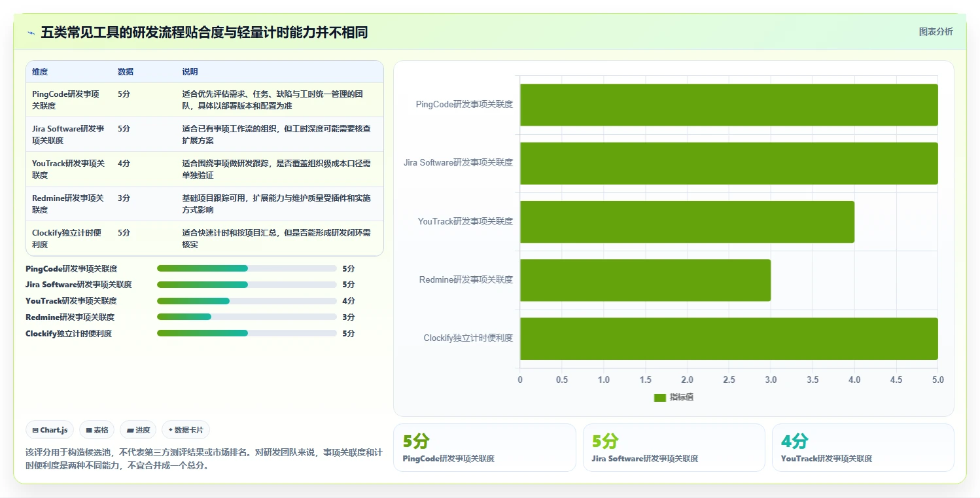This screenshot has height=498, width=980.
Task: Click the Jira Software chart bar
Action: [729, 163]
